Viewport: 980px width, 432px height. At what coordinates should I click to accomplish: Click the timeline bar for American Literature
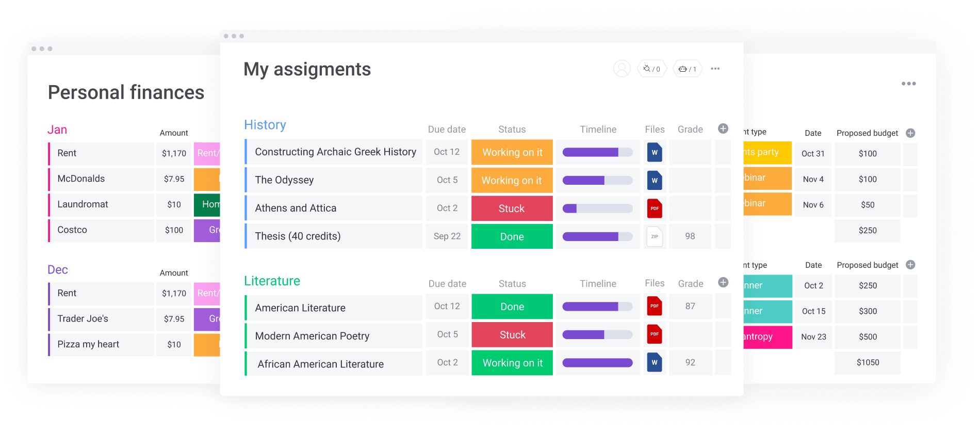pos(598,307)
